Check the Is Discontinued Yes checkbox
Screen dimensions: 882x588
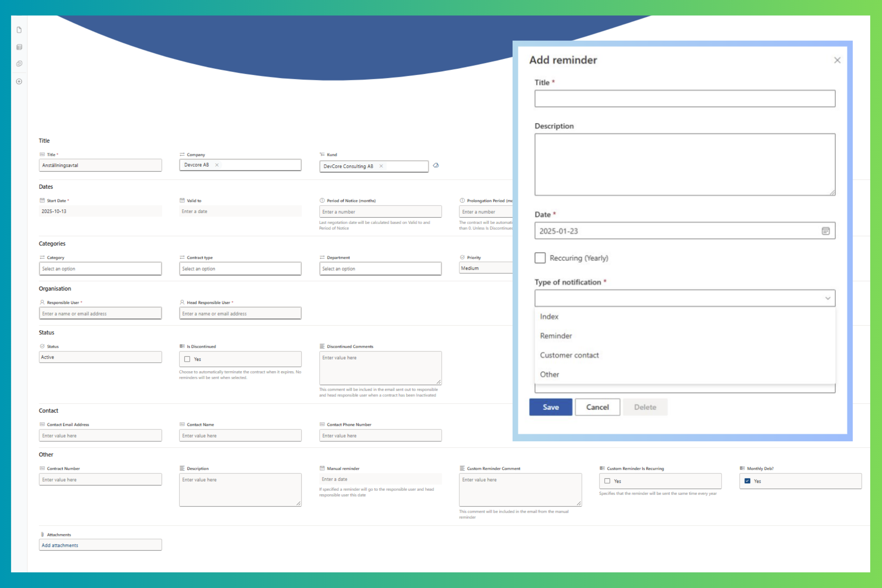[x=187, y=359]
